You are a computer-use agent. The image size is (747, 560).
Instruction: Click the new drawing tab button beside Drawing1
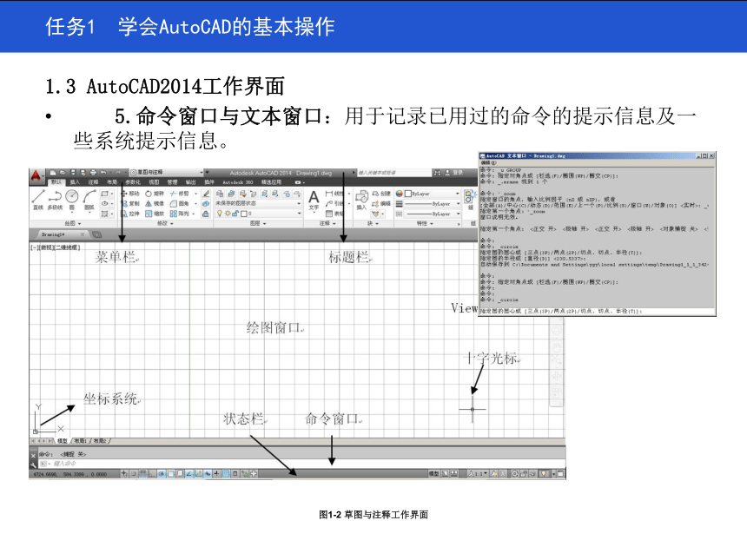click(96, 234)
